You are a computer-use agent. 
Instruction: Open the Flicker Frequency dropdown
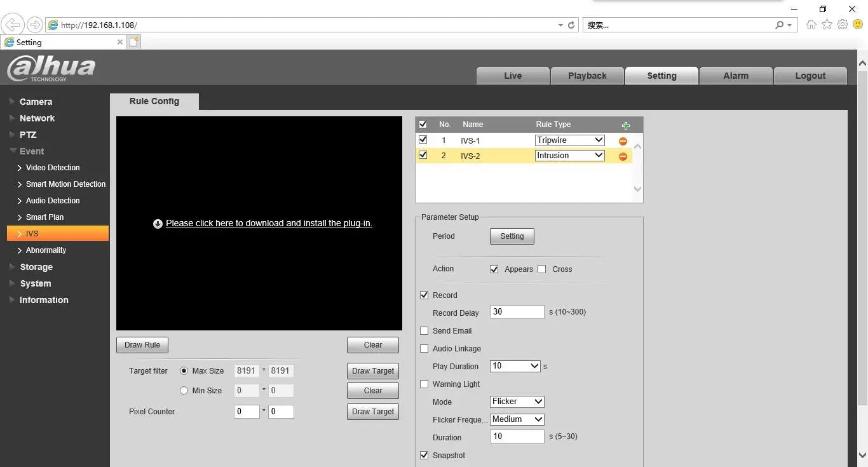tap(517, 419)
